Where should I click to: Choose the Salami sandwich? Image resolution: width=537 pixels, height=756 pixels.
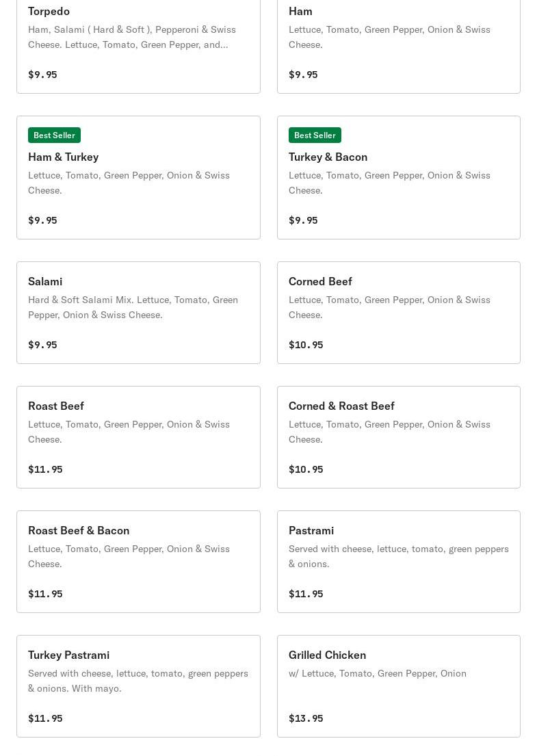[x=45, y=281]
